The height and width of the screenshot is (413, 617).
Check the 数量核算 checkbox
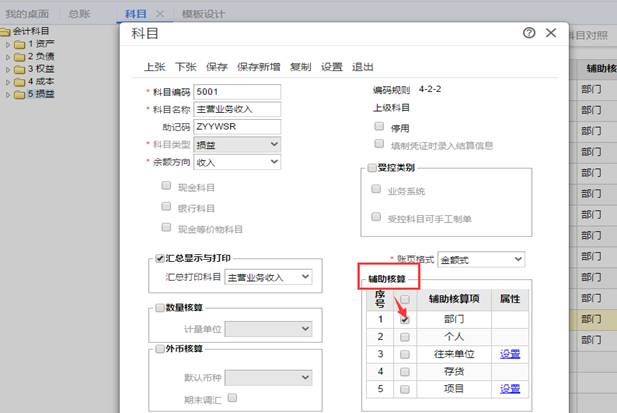159,308
